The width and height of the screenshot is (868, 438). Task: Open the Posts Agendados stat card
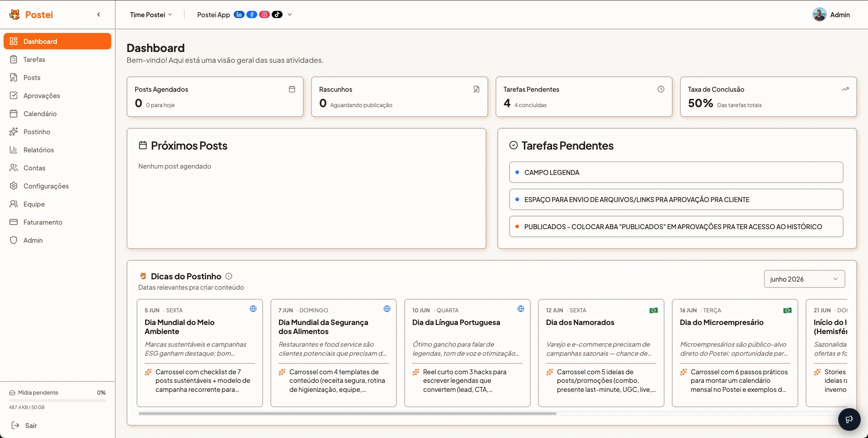pos(215,97)
